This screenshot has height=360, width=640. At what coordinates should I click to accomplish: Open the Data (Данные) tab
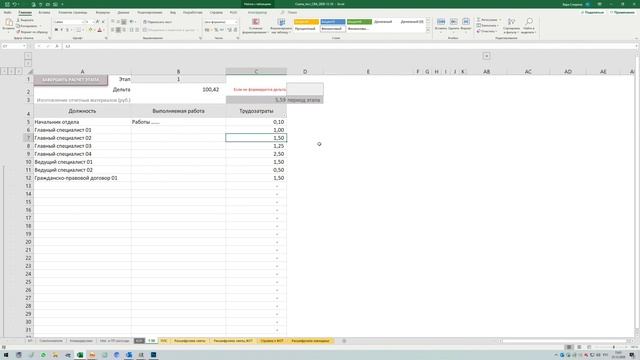click(123, 12)
